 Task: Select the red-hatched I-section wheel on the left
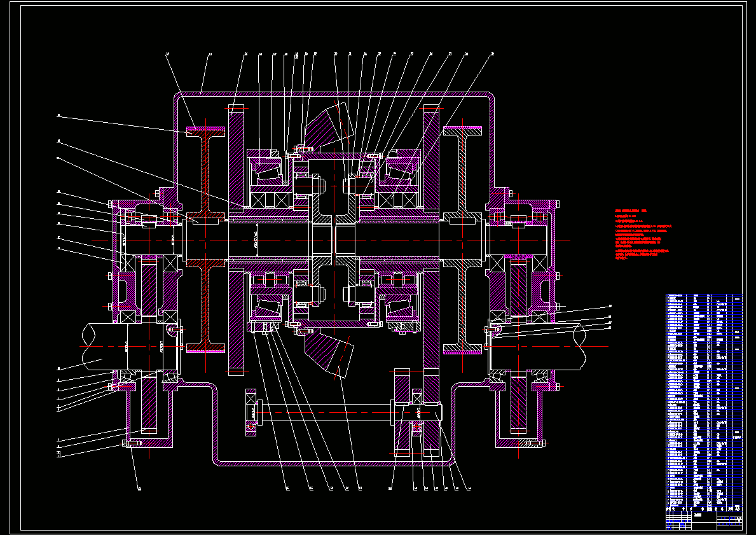click(x=206, y=240)
